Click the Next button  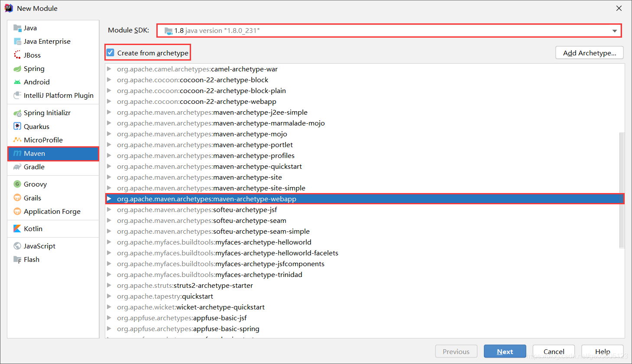click(x=505, y=351)
